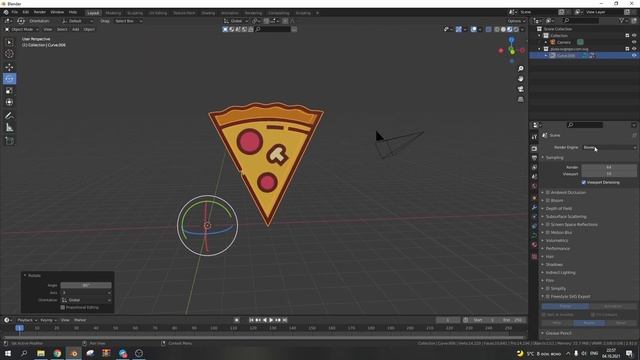640x360 pixels.
Task: Open Orientation Global dropdown in Rotate panel
Action: [86, 300]
